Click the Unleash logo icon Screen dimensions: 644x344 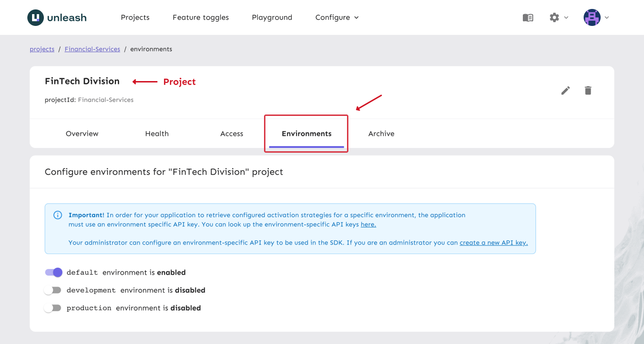(x=35, y=17)
